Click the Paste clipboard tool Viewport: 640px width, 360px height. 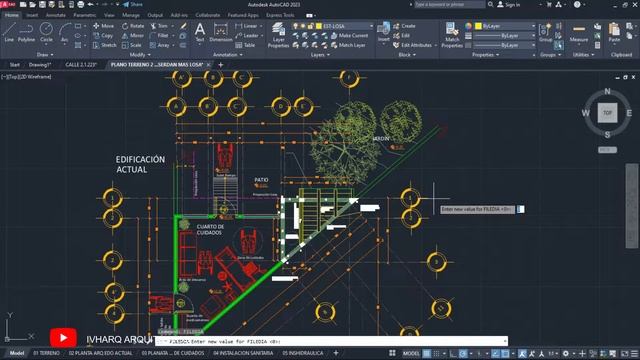pyautogui.click(x=614, y=33)
